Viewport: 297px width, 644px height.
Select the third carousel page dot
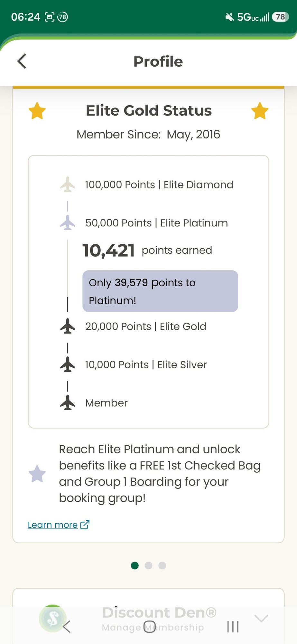click(x=162, y=565)
